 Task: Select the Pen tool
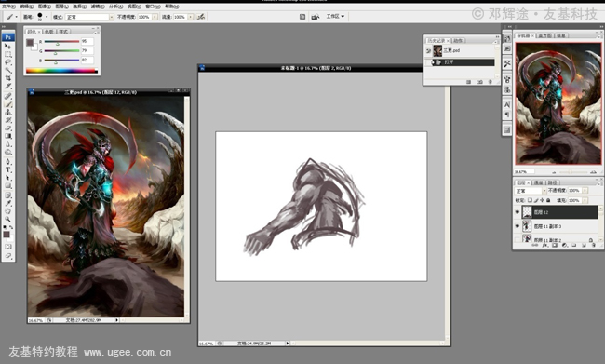click(7, 162)
